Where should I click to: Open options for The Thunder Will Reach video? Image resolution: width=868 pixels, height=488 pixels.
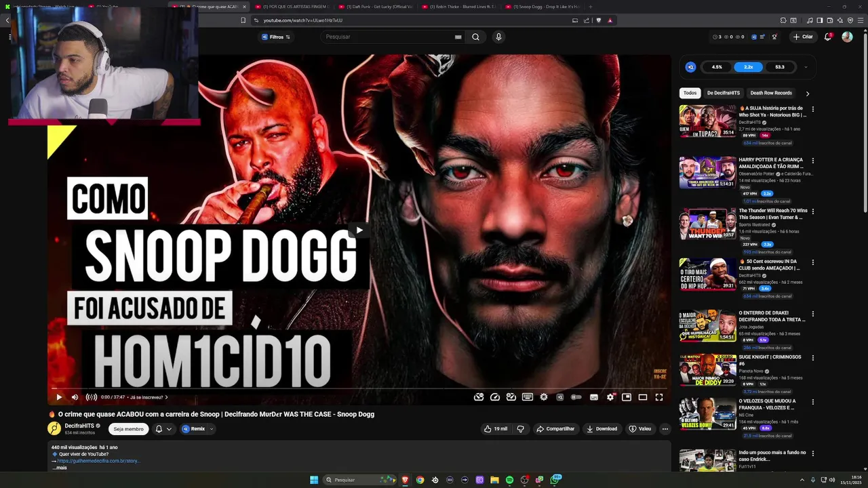[x=812, y=211]
